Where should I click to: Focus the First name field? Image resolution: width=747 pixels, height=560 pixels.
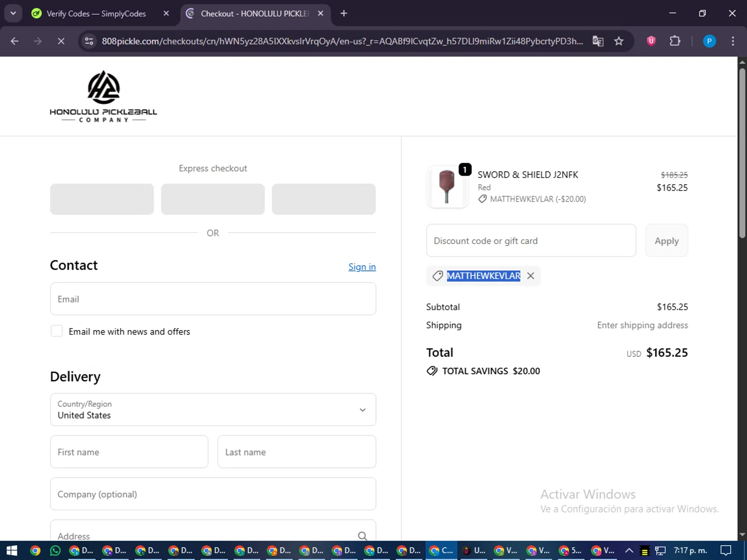pos(129,452)
